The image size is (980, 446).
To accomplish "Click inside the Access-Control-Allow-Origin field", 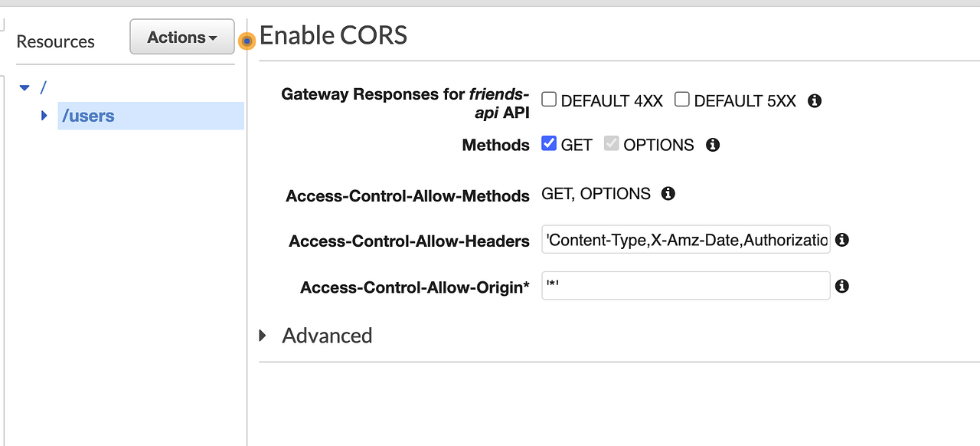I will click(x=685, y=286).
